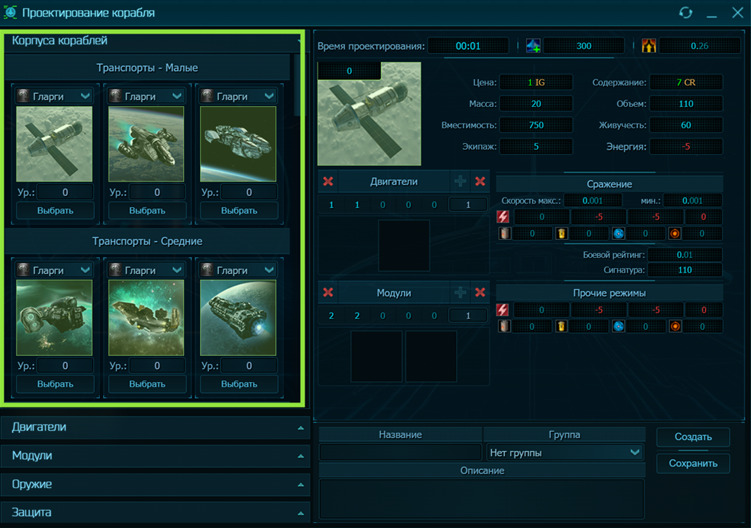Image resolution: width=751 pixels, height=528 pixels.
Task: Expand the Защита section in the sidebar
Action: point(155,512)
